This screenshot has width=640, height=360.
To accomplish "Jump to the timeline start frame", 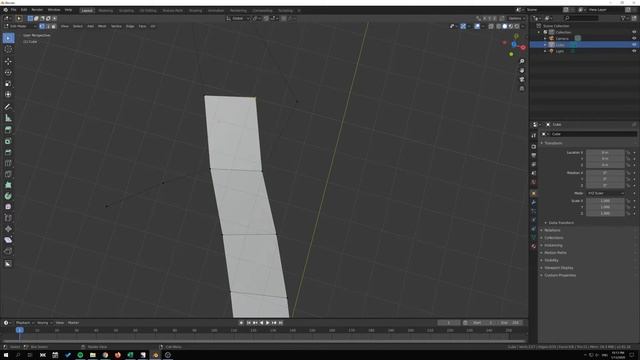I will tap(248, 323).
